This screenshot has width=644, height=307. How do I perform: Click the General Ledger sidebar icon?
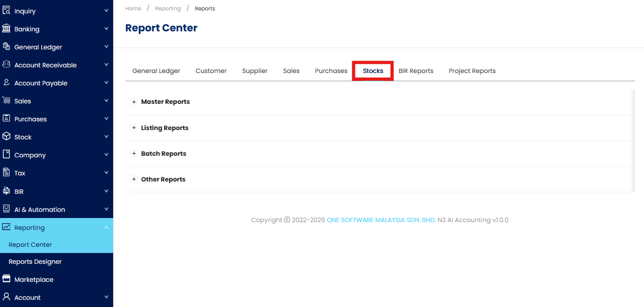6,46
